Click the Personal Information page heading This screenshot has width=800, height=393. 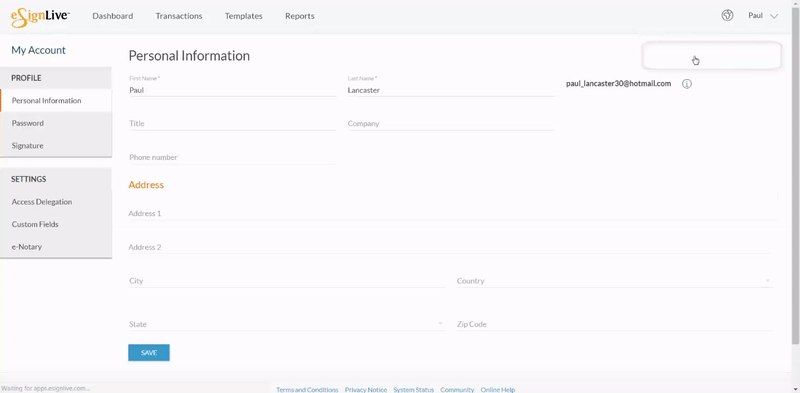[189, 56]
